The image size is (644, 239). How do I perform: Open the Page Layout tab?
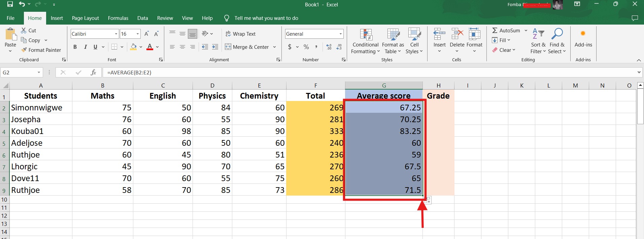pyautogui.click(x=85, y=18)
